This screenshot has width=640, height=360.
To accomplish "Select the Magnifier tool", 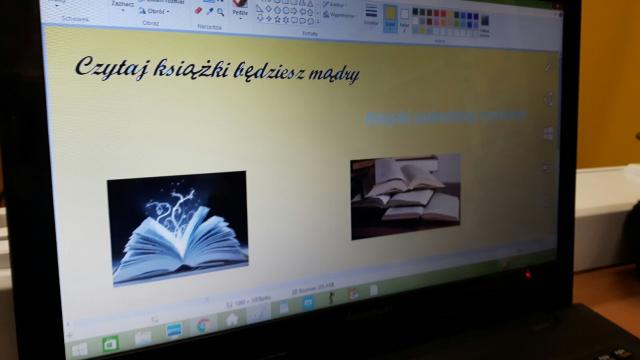I will click(220, 12).
